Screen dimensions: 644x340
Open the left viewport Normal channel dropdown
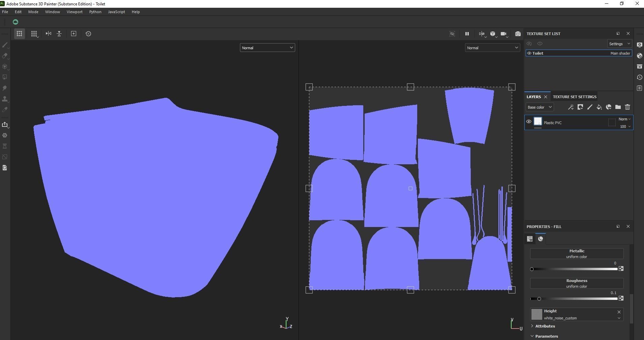[267, 48]
